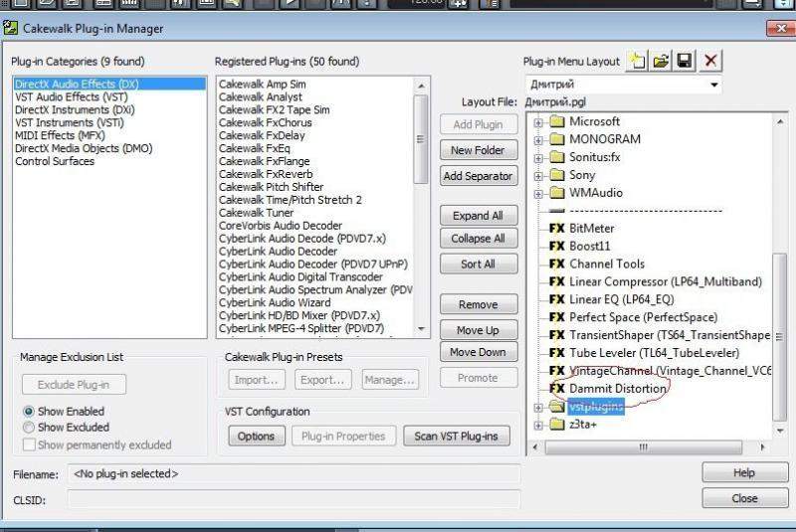Open the Дмитрий layout dropdown
The image size is (796, 532).
[x=713, y=85]
